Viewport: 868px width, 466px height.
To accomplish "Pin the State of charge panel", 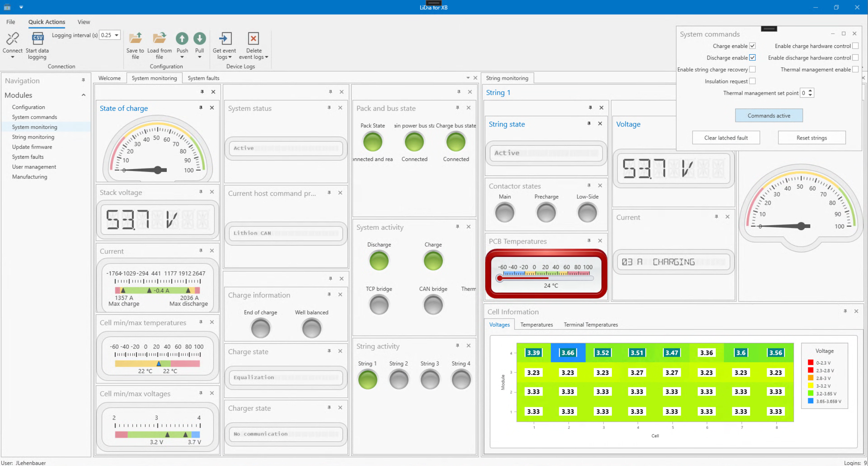I will (x=201, y=108).
